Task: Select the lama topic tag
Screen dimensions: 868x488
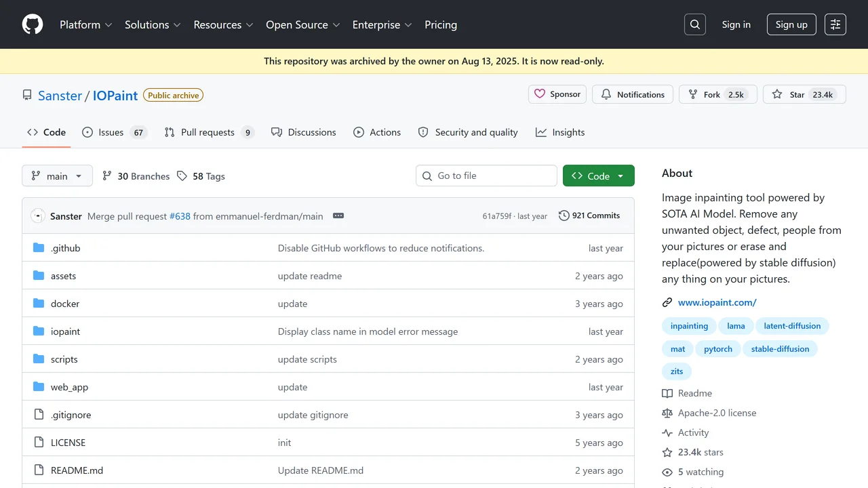Action: [x=736, y=326]
